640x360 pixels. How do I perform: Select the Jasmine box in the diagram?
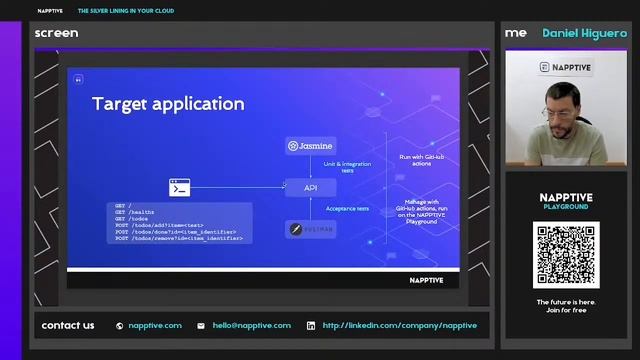311,146
